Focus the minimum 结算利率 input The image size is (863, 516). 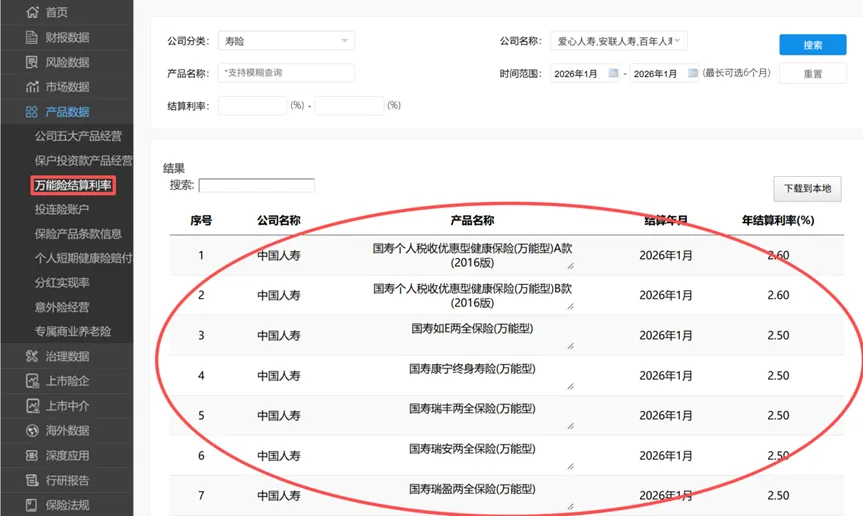pos(253,106)
